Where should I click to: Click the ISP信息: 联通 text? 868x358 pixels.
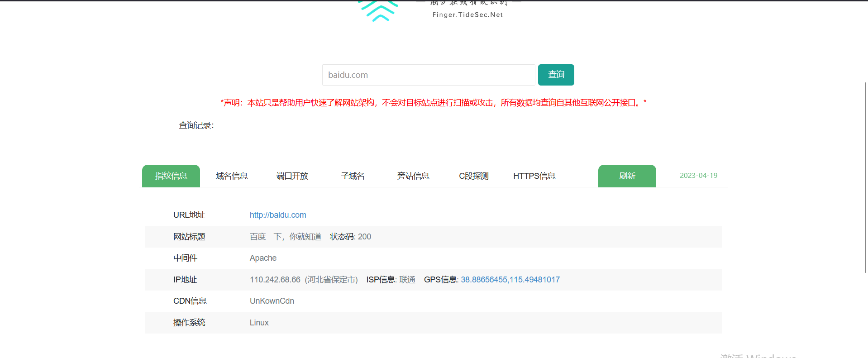pyautogui.click(x=391, y=280)
